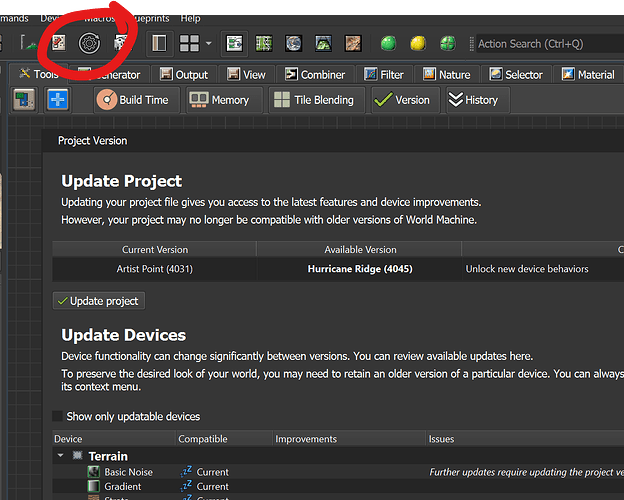The height and width of the screenshot is (500, 624).
Task: Click the blue plus icon
Action: tap(58, 100)
